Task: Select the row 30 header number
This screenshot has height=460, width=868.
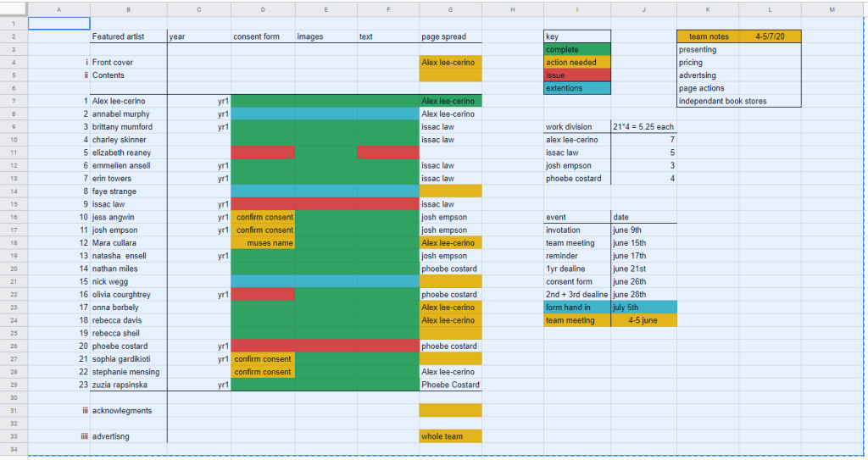Action: pos(14,397)
